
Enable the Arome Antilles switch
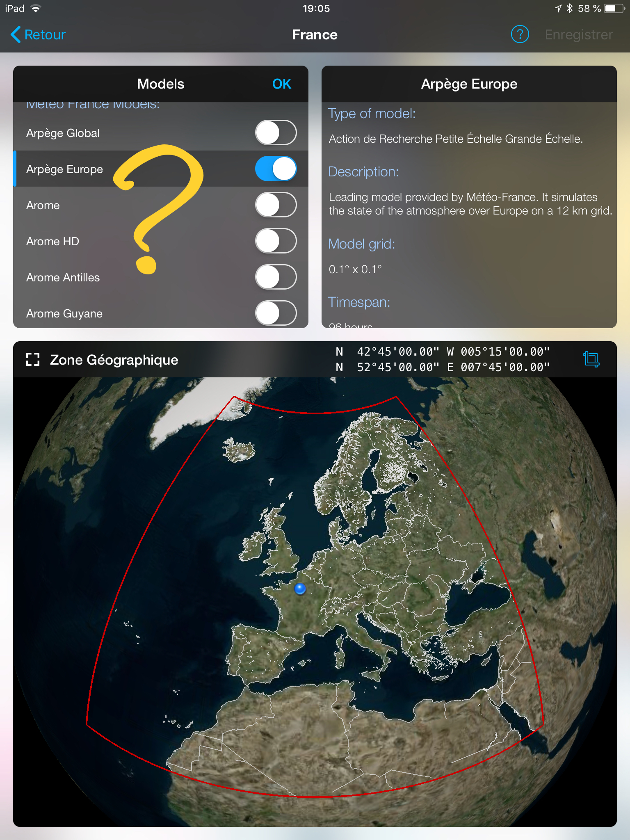pos(276,277)
